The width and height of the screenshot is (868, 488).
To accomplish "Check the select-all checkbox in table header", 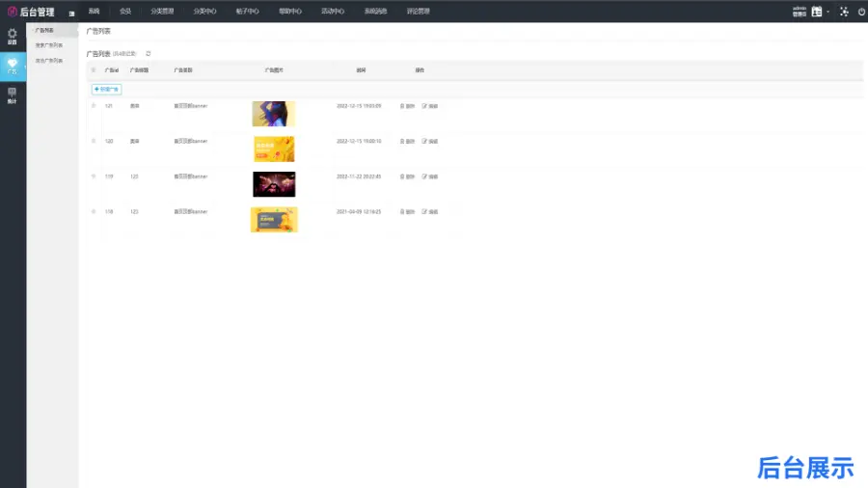I will [x=94, y=70].
